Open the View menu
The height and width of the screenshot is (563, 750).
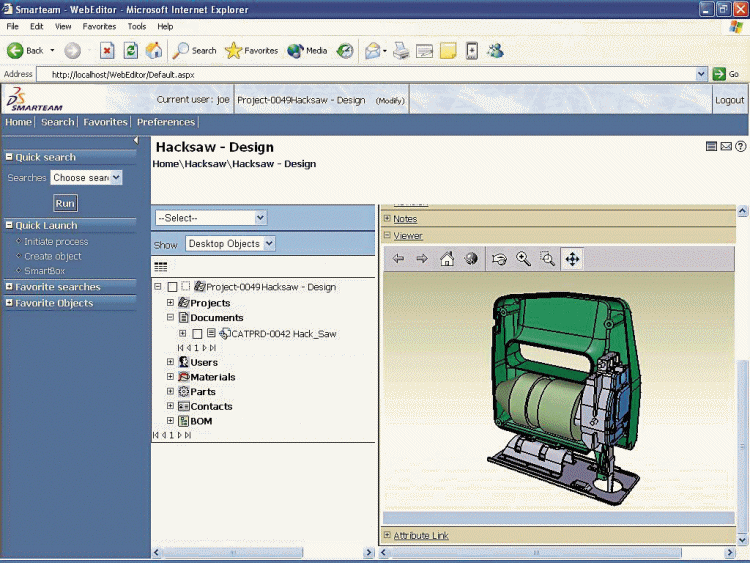click(63, 26)
